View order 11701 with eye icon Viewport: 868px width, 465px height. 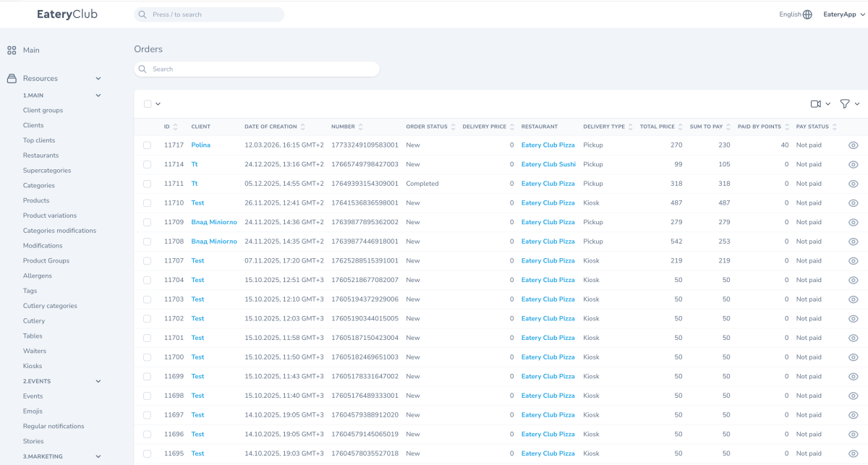click(x=853, y=338)
